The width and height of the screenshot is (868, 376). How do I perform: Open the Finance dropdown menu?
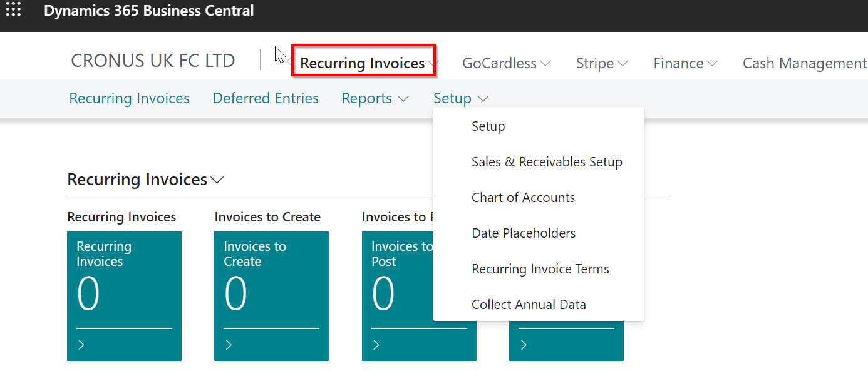point(685,63)
